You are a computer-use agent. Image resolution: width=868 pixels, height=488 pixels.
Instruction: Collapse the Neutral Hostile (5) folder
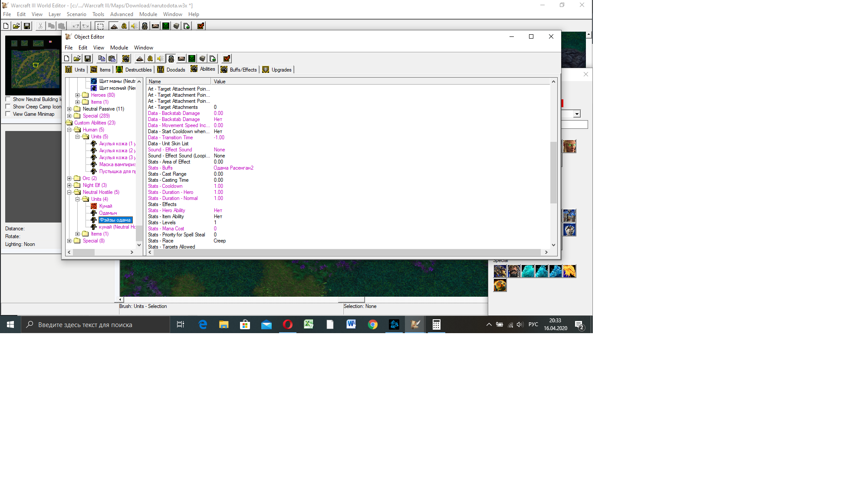pyautogui.click(x=69, y=192)
